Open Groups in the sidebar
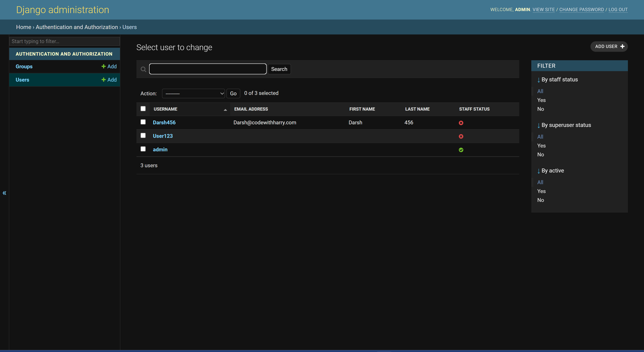644x352 pixels. pyautogui.click(x=24, y=66)
